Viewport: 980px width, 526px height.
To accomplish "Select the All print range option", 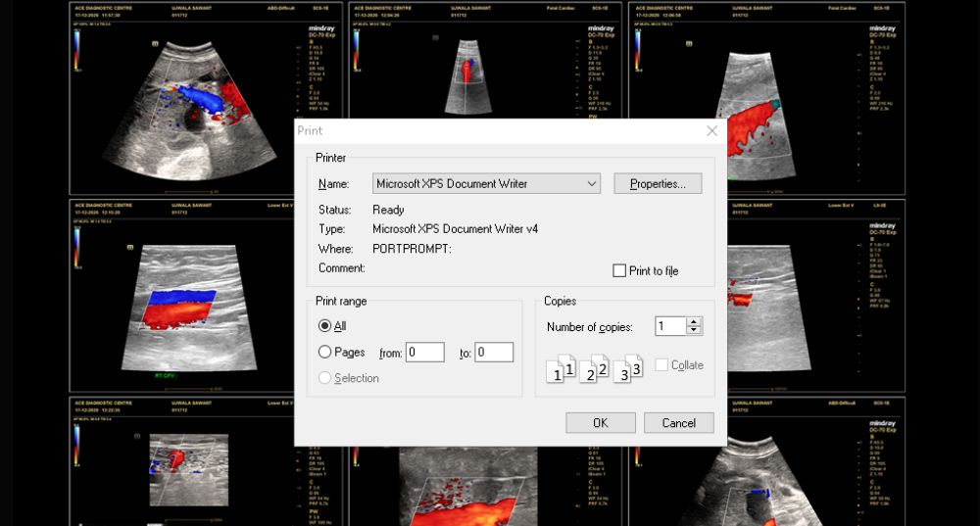I will point(325,326).
